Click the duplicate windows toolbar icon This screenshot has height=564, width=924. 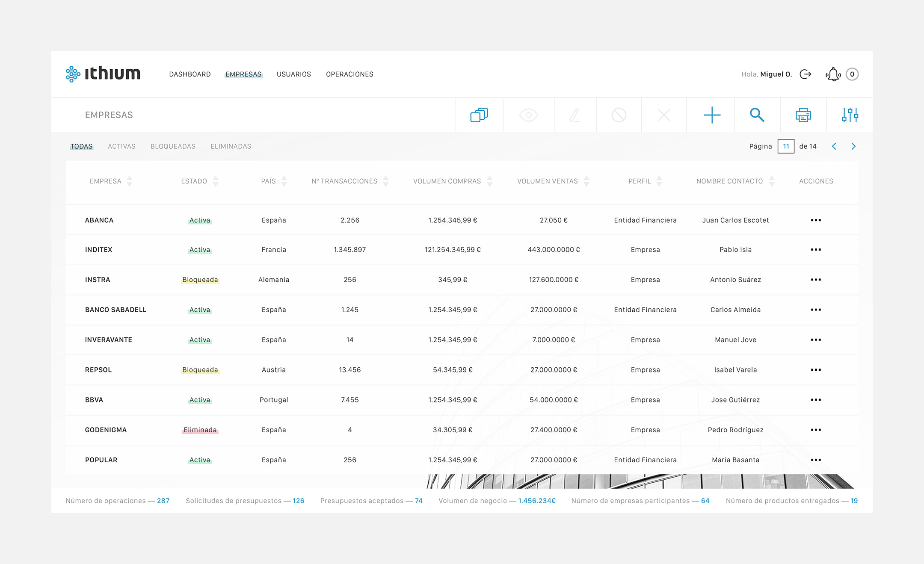[479, 115]
